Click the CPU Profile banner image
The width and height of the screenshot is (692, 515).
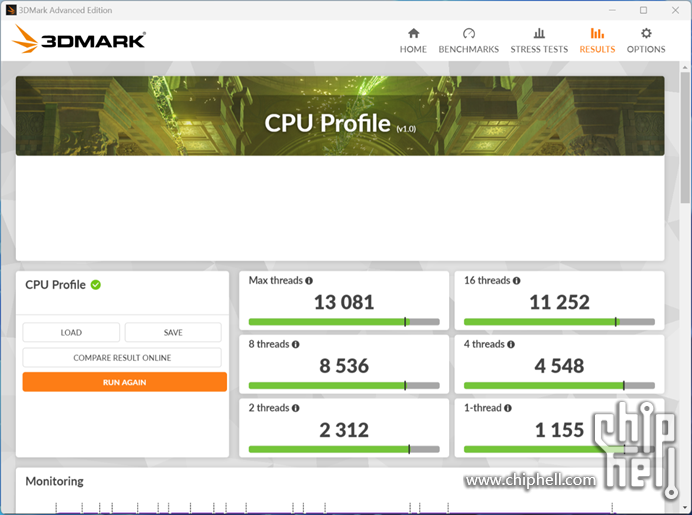(x=340, y=116)
